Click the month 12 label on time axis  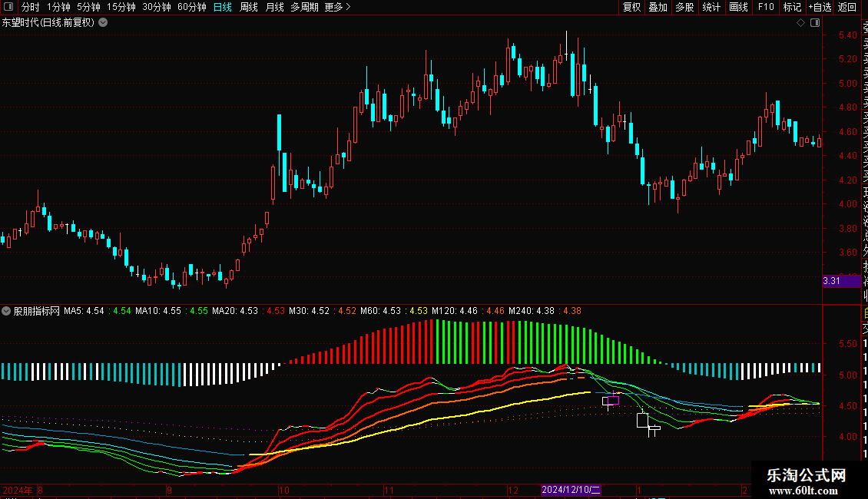pyautogui.click(x=513, y=490)
